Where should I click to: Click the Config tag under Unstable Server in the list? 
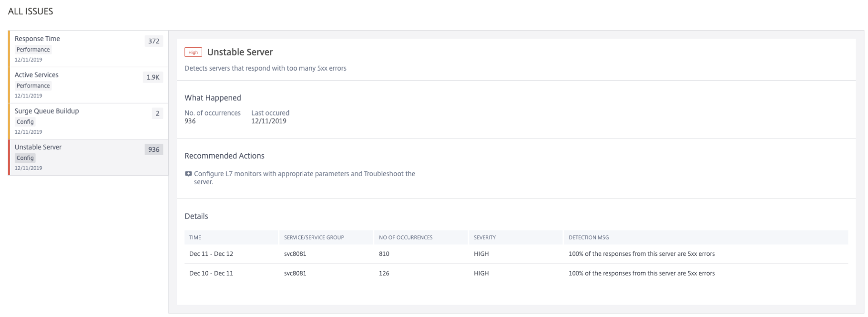(x=25, y=158)
